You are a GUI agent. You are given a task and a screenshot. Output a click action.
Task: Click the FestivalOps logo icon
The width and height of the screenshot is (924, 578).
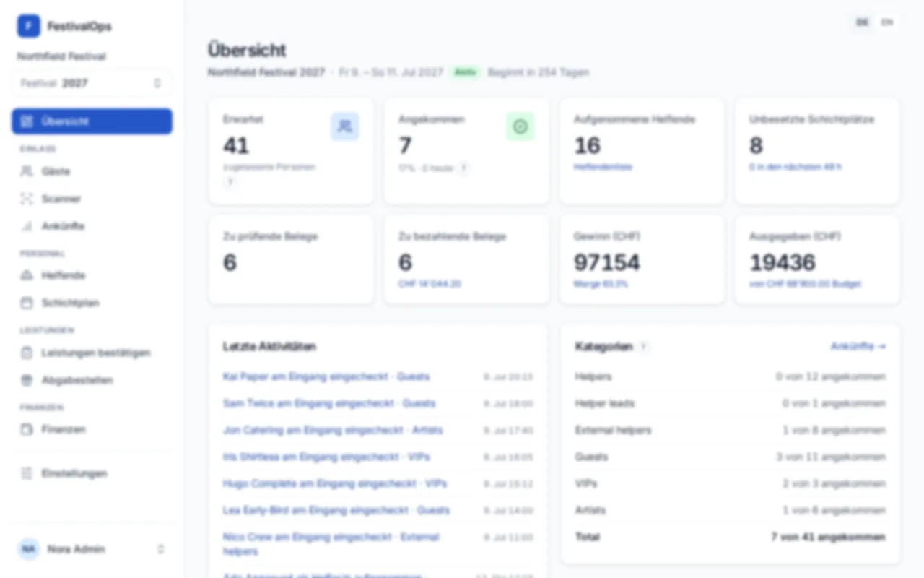tap(29, 26)
